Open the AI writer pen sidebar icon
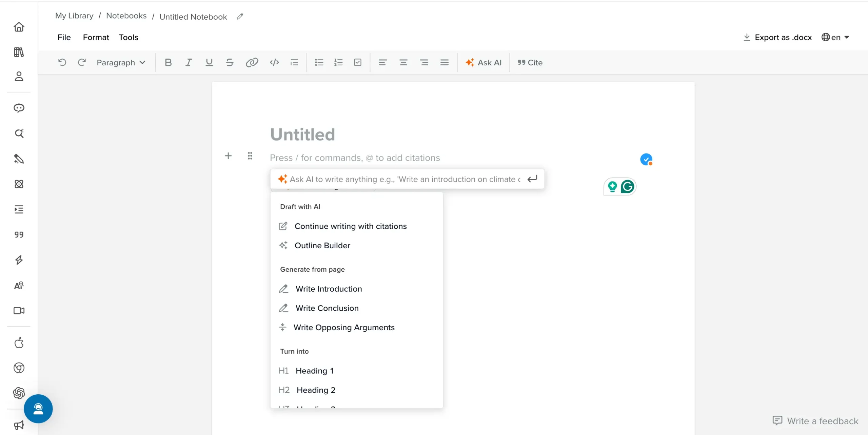This screenshot has height=435, width=868. [19, 159]
